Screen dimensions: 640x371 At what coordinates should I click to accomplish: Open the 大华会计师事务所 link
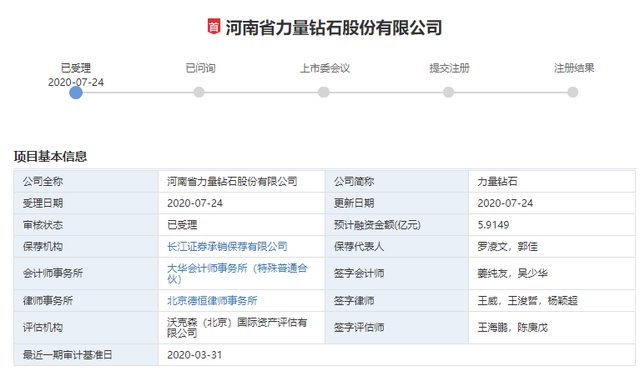(237, 273)
